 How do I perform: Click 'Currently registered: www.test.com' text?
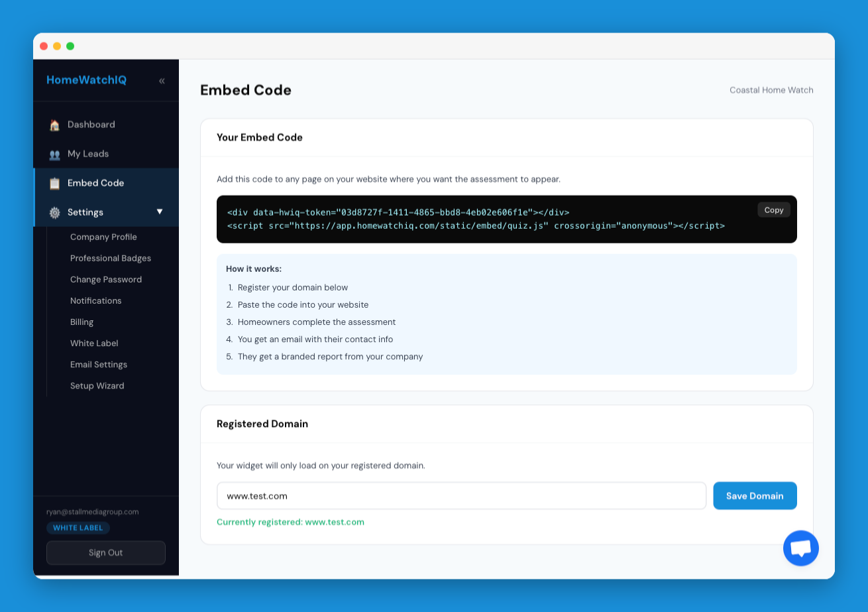290,522
